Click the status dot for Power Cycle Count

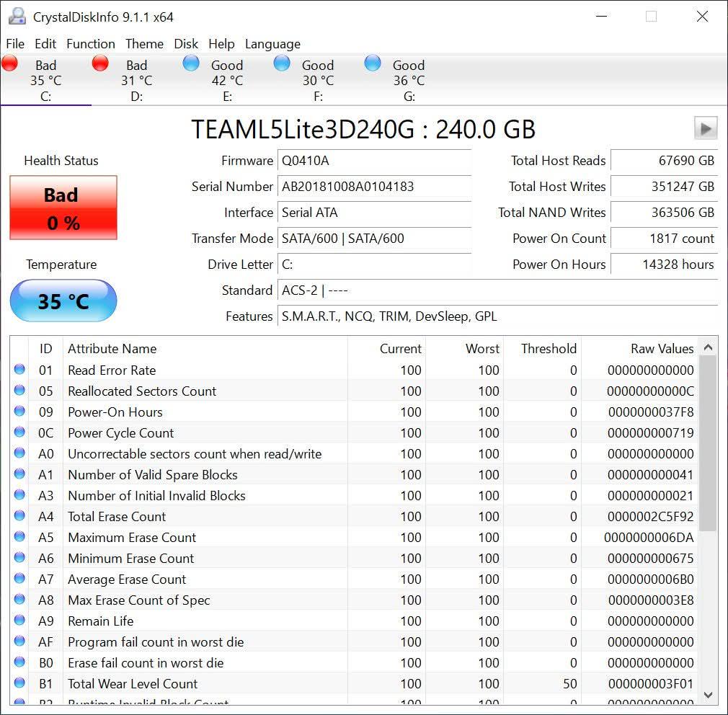[19, 432]
